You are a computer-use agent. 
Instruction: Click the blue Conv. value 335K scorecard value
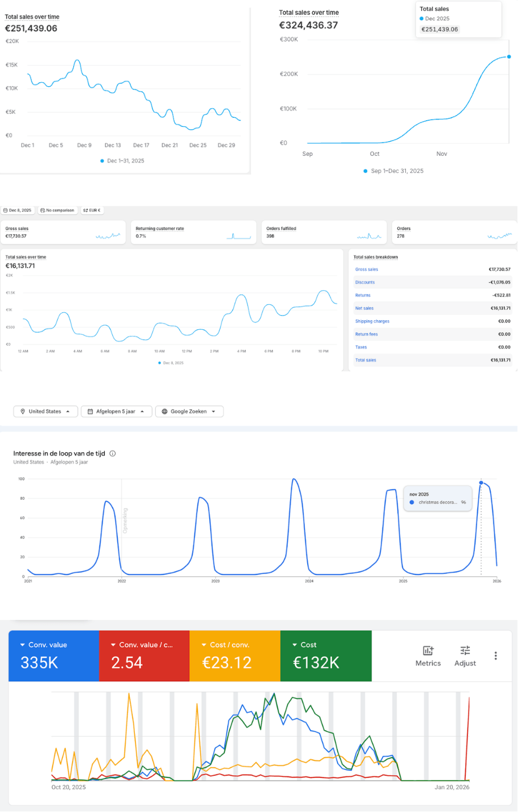(x=39, y=663)
